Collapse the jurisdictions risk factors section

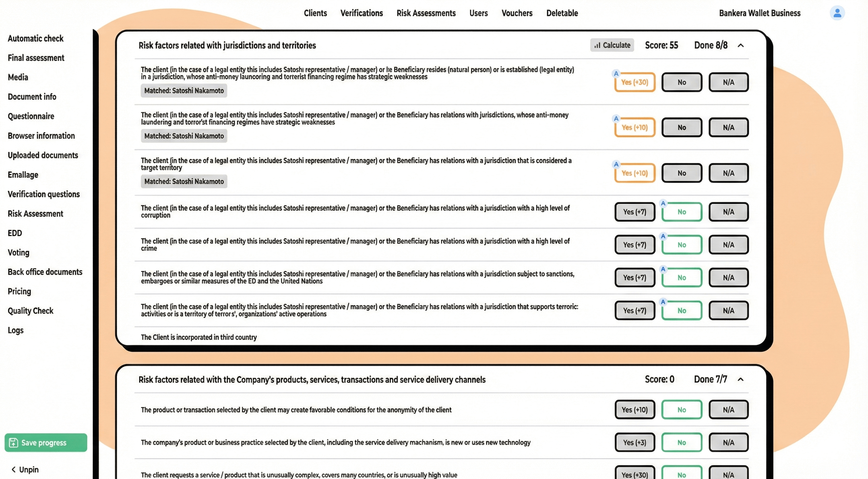tap(740, 45)
